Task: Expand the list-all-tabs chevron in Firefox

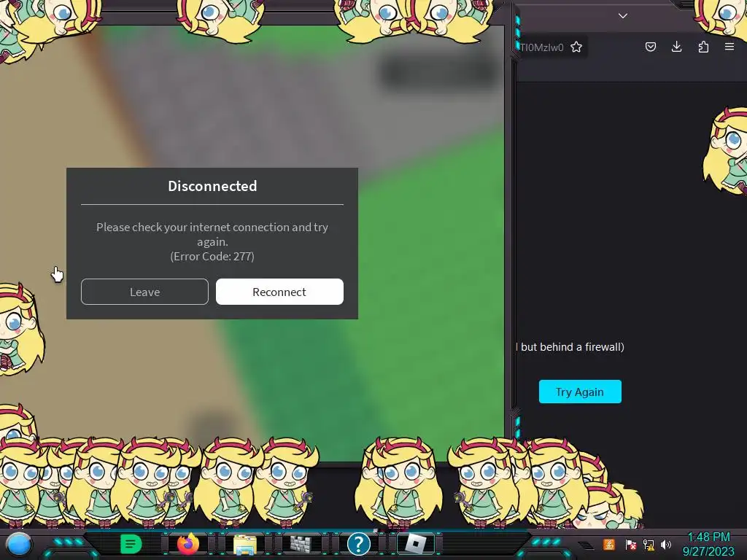Action: (623, 16)
